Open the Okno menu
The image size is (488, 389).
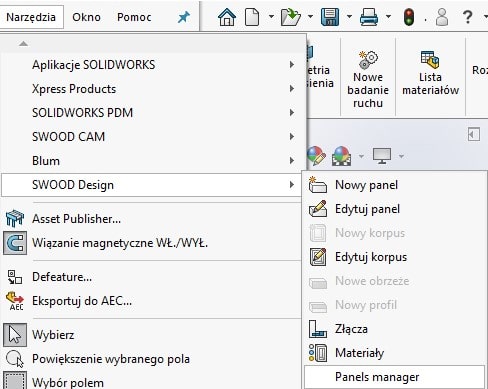coord(86,17)
